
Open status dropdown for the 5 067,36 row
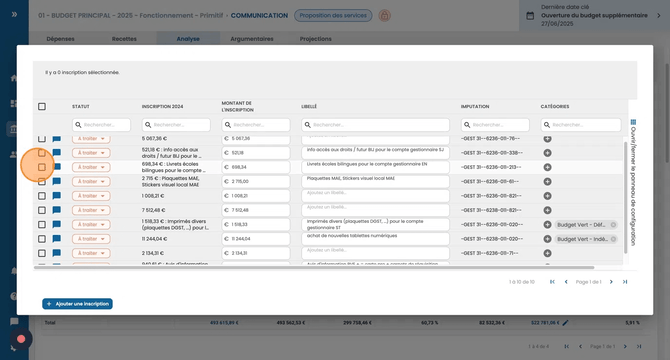click(91, 138)
